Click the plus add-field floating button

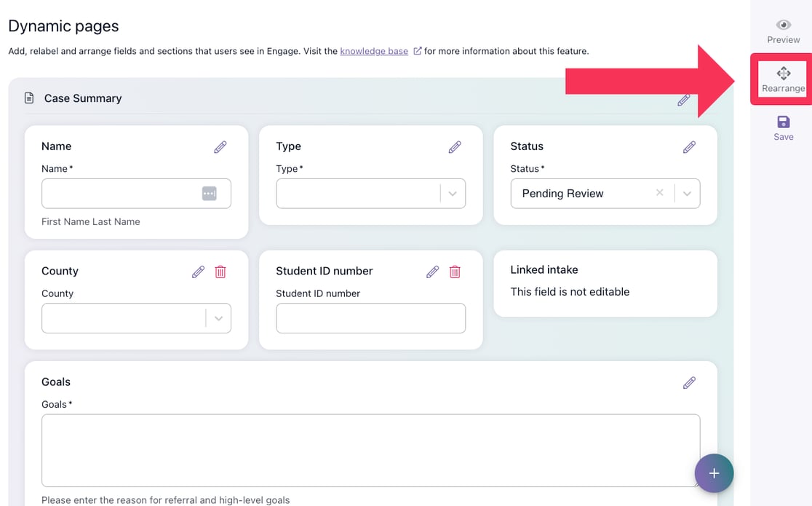[x=714, y=473]
